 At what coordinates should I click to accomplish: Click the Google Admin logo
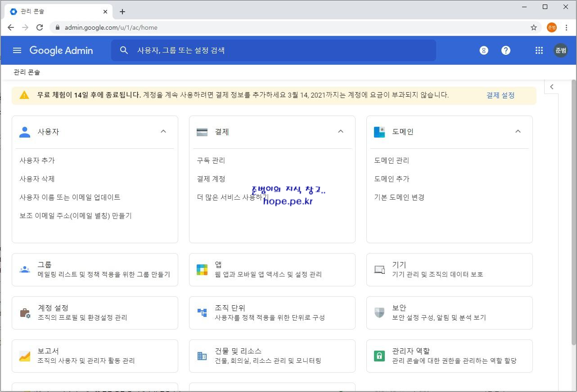[x=61, y=50]
